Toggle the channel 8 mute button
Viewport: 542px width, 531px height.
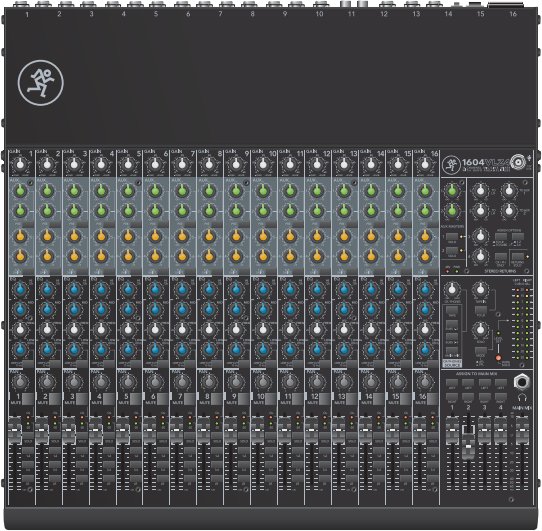[217, 399]
